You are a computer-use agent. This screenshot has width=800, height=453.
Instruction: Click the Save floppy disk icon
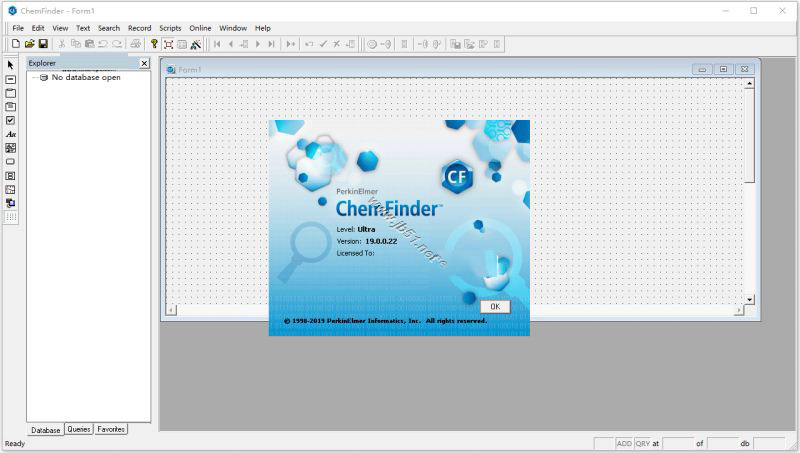(x=43, y=44)
